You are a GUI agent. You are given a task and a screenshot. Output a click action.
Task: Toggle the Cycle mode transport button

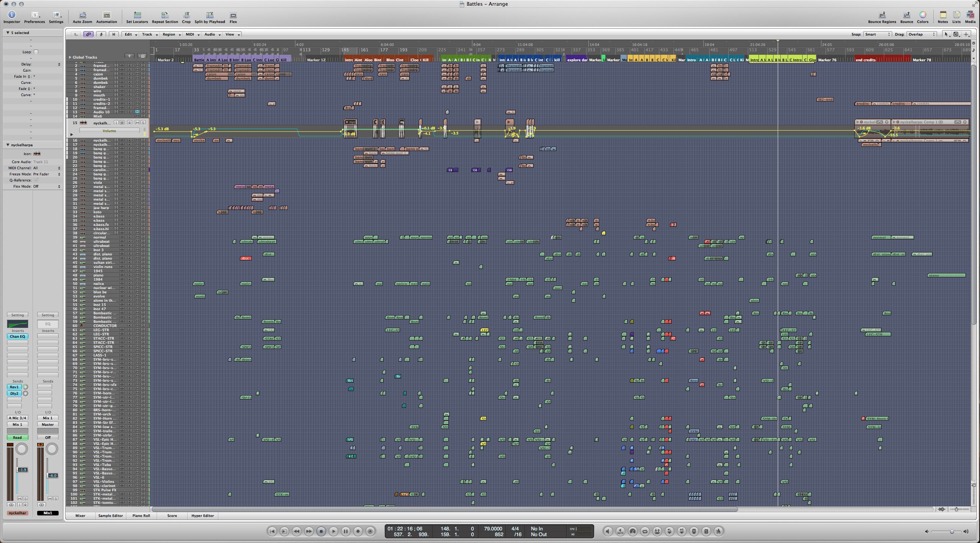coord(645,531)
